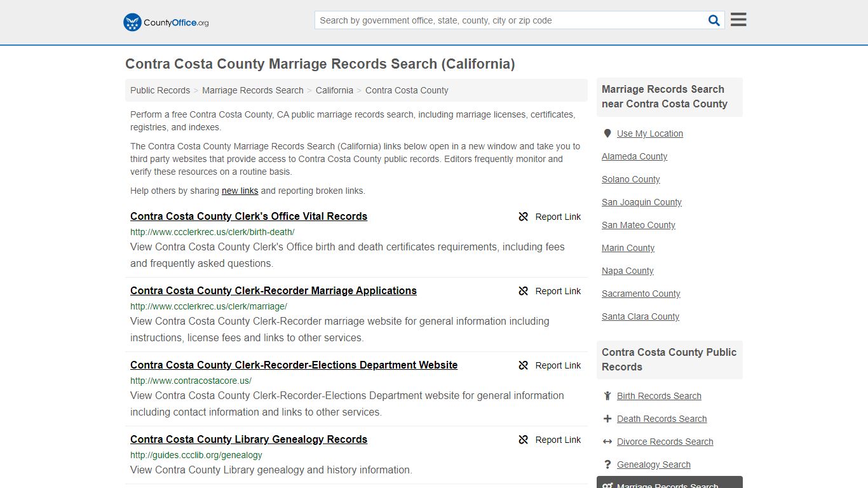Click report icon for Elections Department Website
Viewport: 868px width, 488px height.
click(524, 365)
